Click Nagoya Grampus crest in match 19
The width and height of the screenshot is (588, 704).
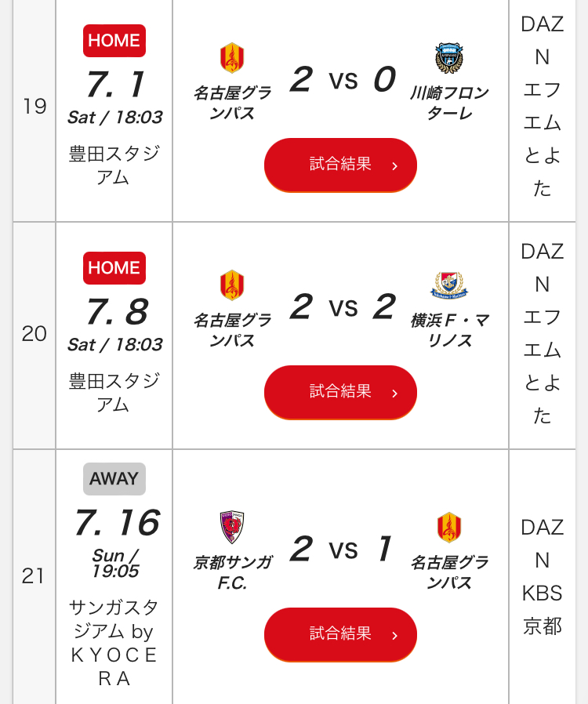point(231,58)
